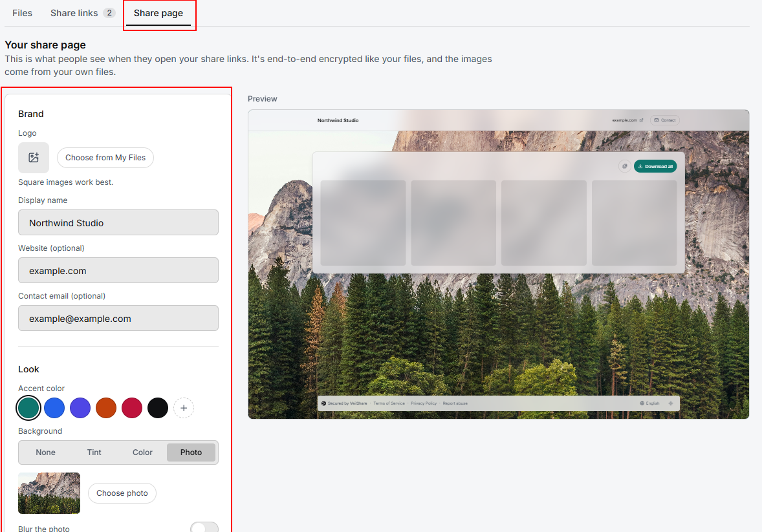This screenshot has height=532, width=762.
Task: Click the Contact button in the preview header
Action: [665, 120]
